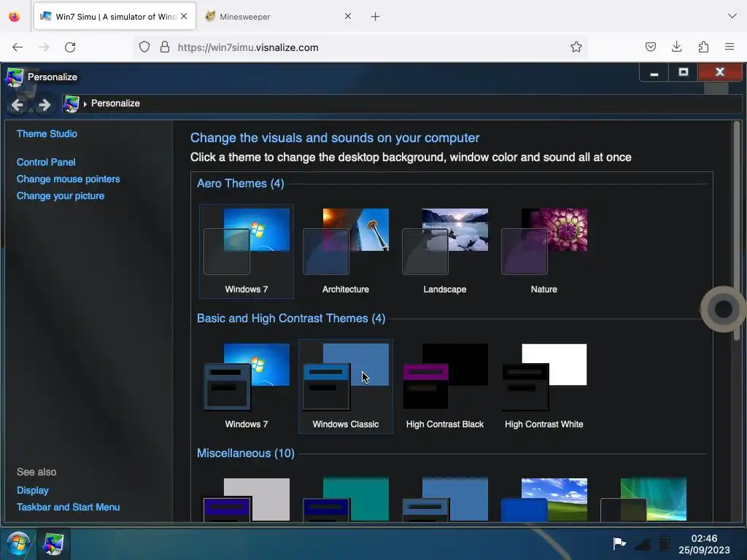This screenshot has height=560, width=747.
Task: Click the Basic and High Contrast Themes heading
Action: click(291, 318)
